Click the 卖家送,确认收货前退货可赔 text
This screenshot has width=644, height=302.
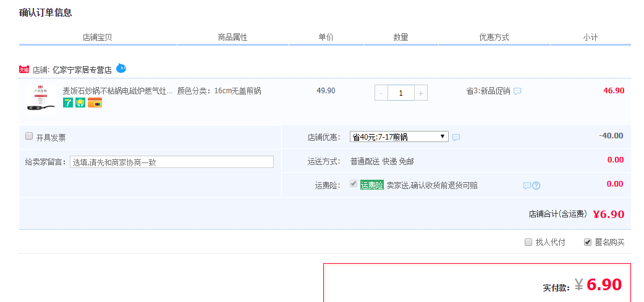[x=432, y=185]
